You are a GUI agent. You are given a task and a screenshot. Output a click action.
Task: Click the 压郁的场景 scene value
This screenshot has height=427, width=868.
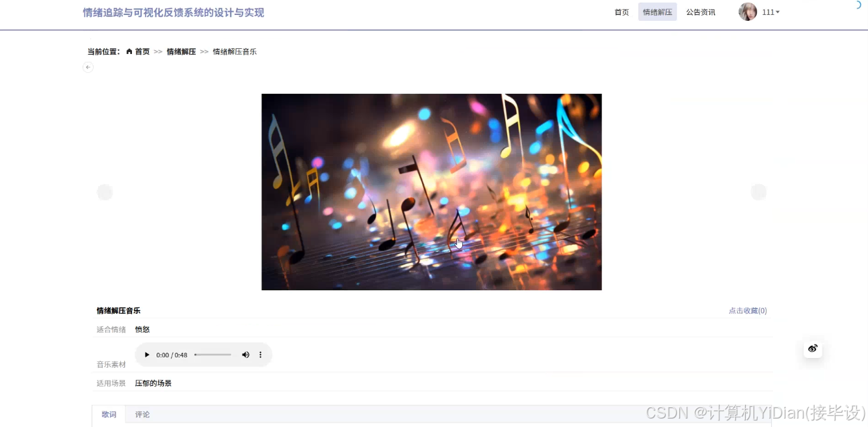coord(153,383)
